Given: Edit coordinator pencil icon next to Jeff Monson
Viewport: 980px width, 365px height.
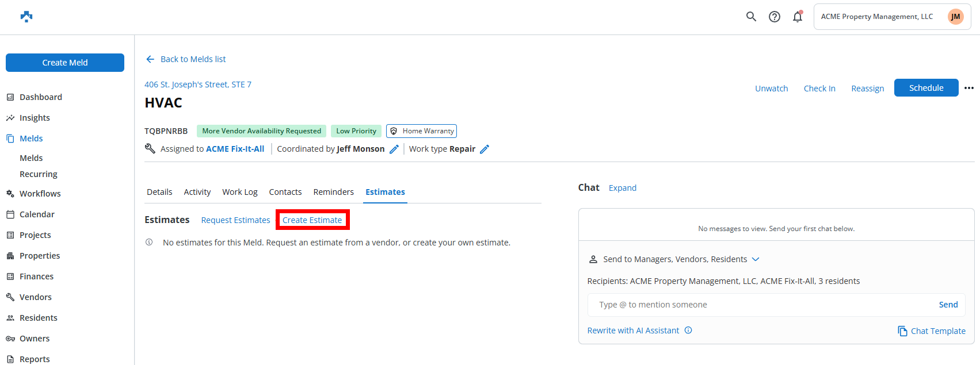Looking at the screenshot, I should pos(394,149).
